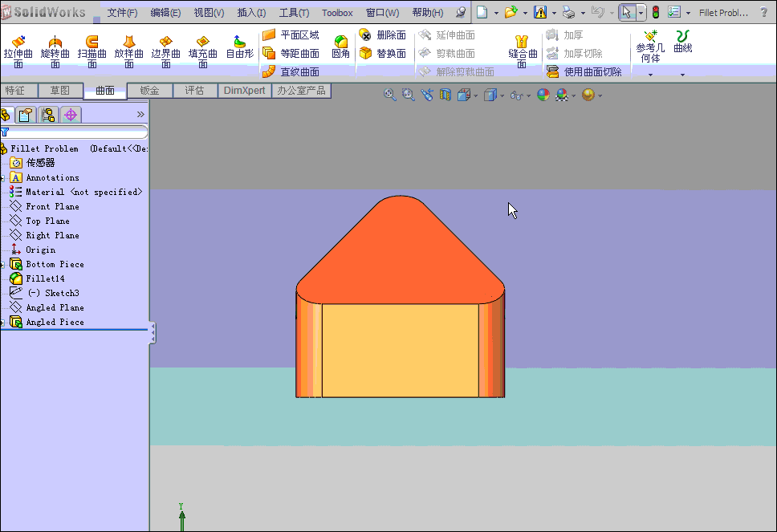777x532 pixels.
Task: Open the 工具(T) menu
Action: point(294,13)
